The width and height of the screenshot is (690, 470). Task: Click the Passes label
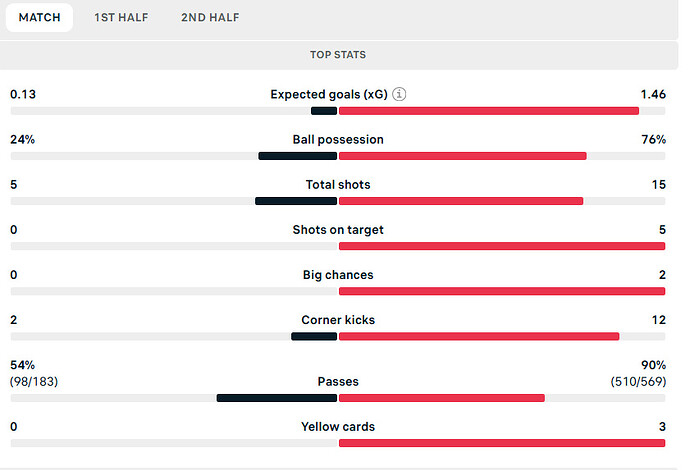click(338, 382)
